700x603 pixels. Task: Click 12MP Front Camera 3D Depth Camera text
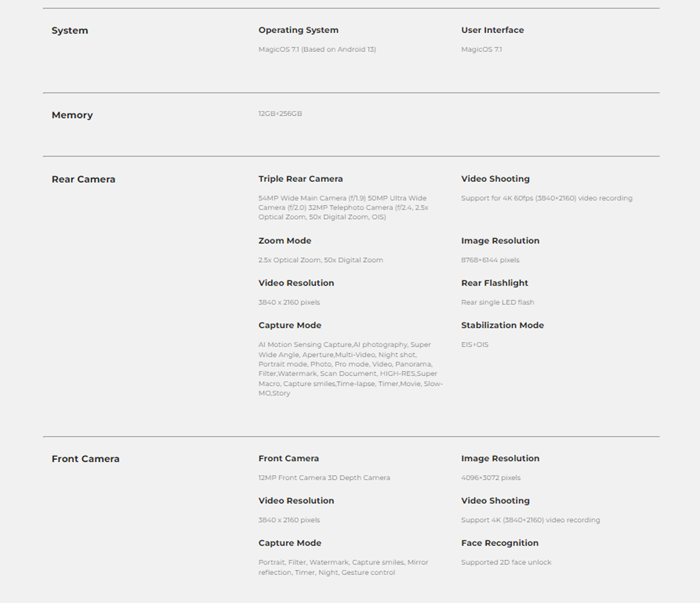point(324,478)
